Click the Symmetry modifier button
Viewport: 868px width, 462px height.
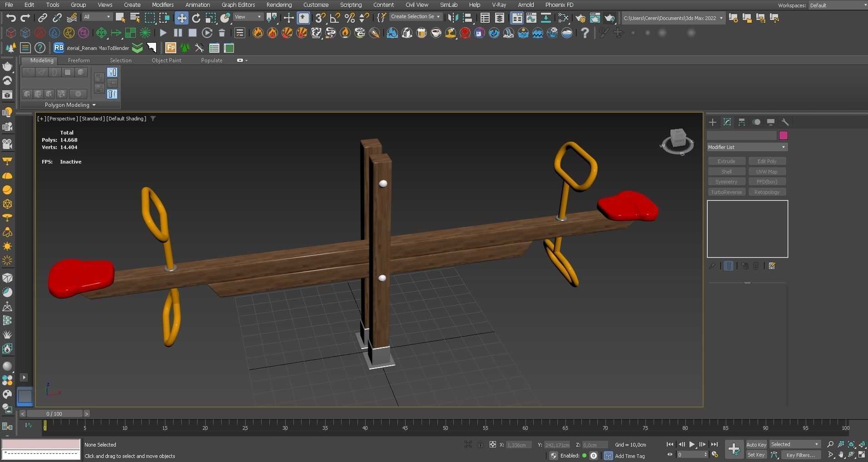pyautogui.click(x=726, y=182)
